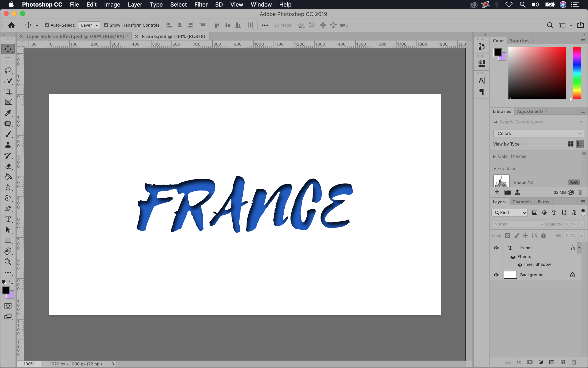Open the Filter menu
Viewport: 588px width, 368px height.
tap(201, 4)
